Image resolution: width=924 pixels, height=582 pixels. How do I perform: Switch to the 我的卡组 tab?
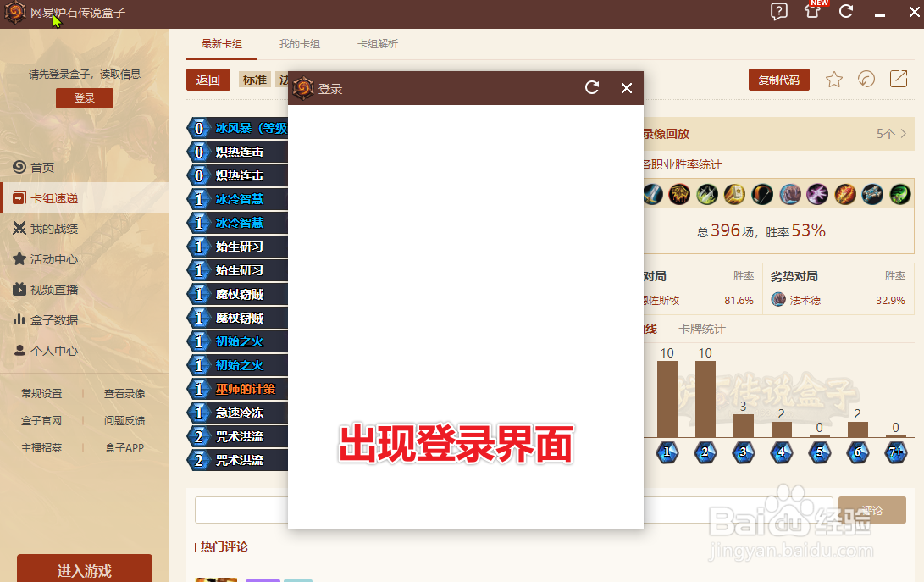point(299,44)
